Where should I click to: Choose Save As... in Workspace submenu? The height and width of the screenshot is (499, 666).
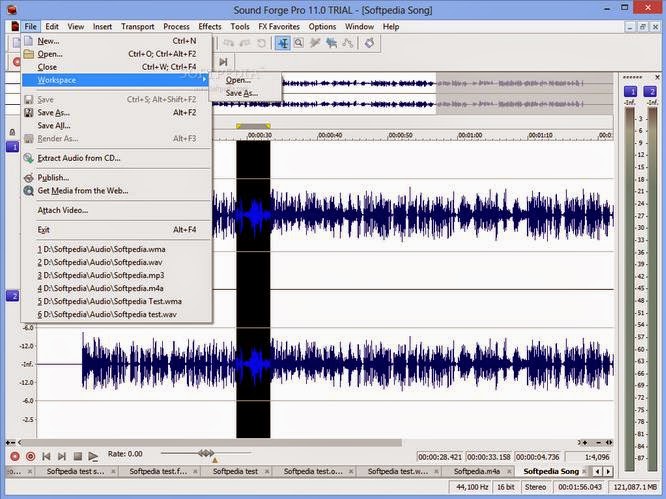[246, 93]
